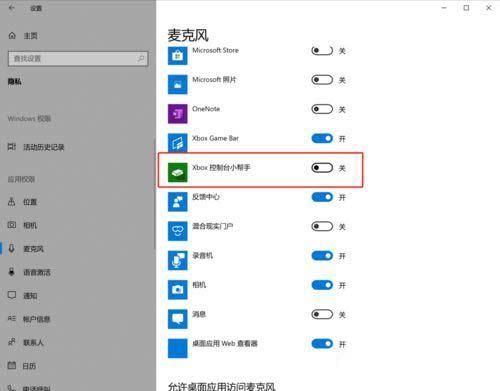Click the home icon beside 主页
500x391 pixels.
coord(12,35)
